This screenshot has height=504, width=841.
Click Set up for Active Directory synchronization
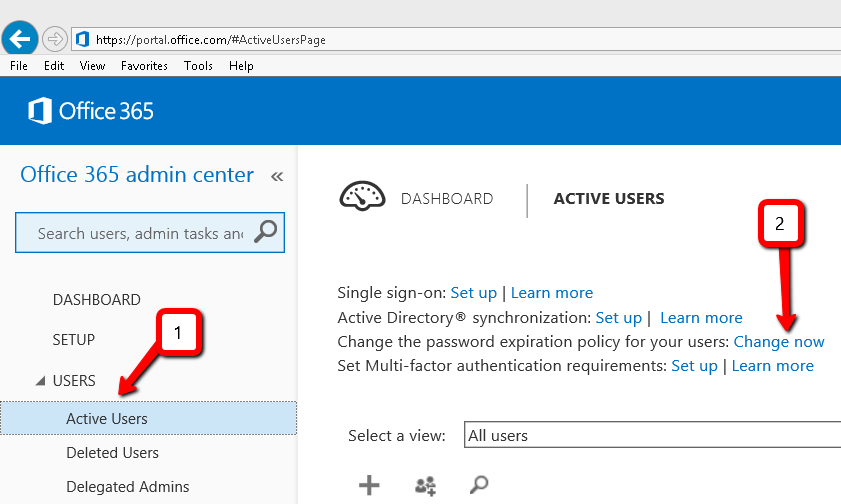click(x=618, y=317)
